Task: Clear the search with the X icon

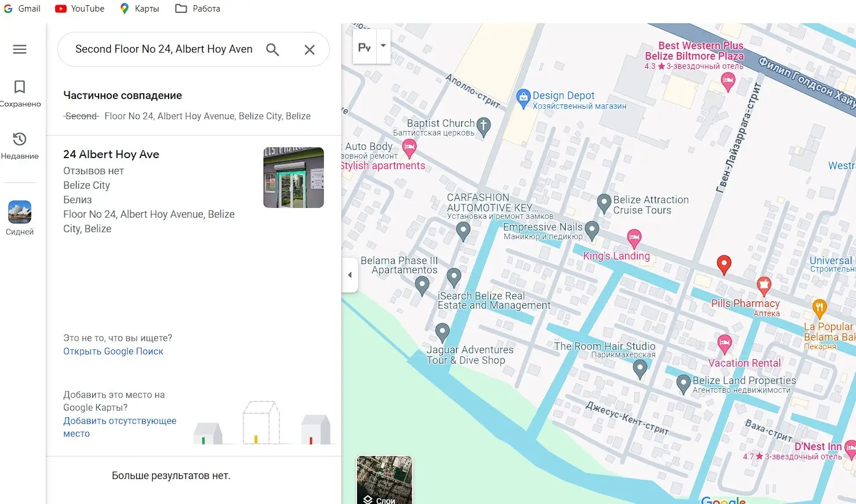Action: tap(309, 50)
